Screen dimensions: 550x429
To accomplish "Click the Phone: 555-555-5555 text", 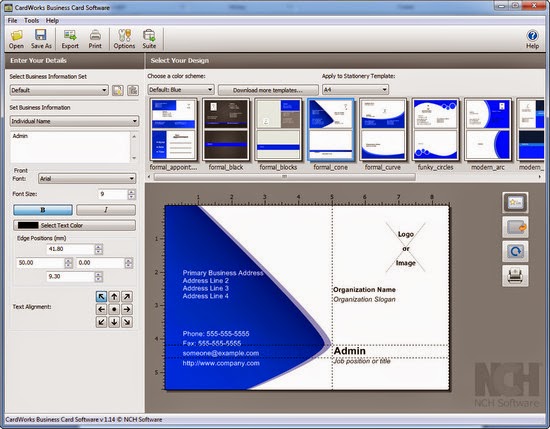I will tap(216, 334).
